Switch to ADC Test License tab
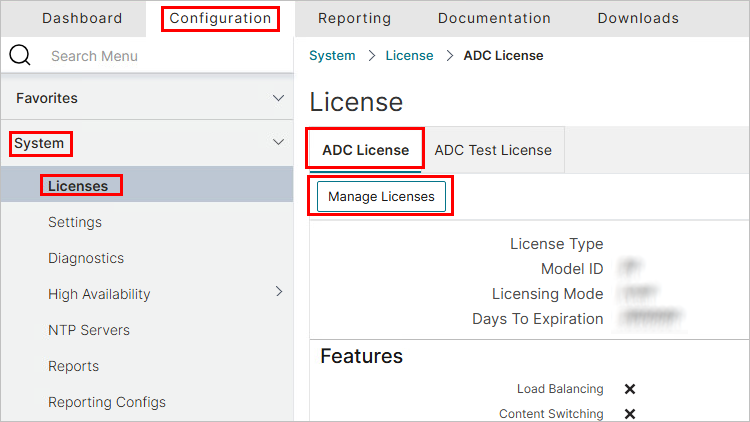The image size is (750, 422). (492, 150)
